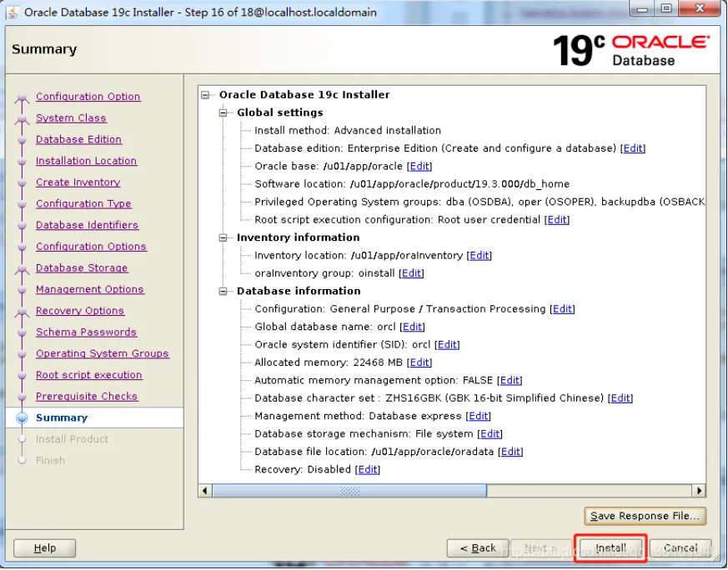728x570 pixels.
Task: Edit the Oracle base path
Action: pyautogui.click(x=419, y=166)
